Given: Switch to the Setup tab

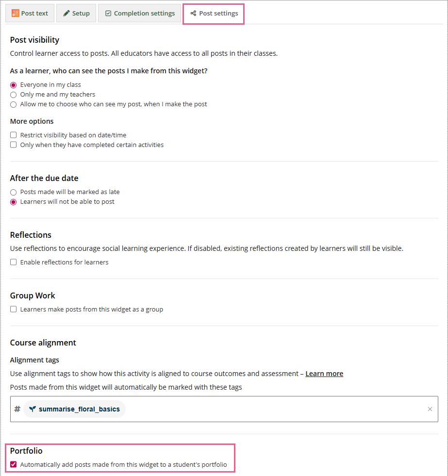Looking at the screenshot, I should point(76,13).
